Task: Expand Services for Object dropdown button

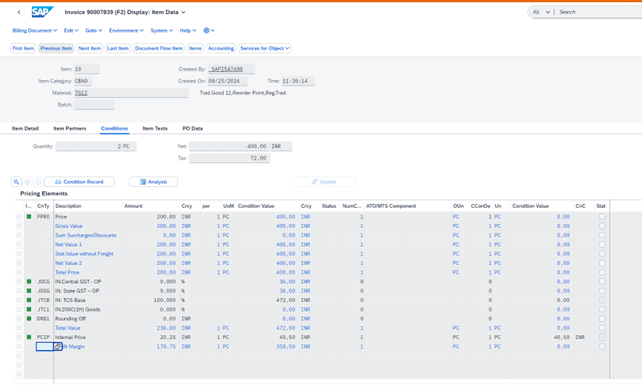Action: pos(264,48)
